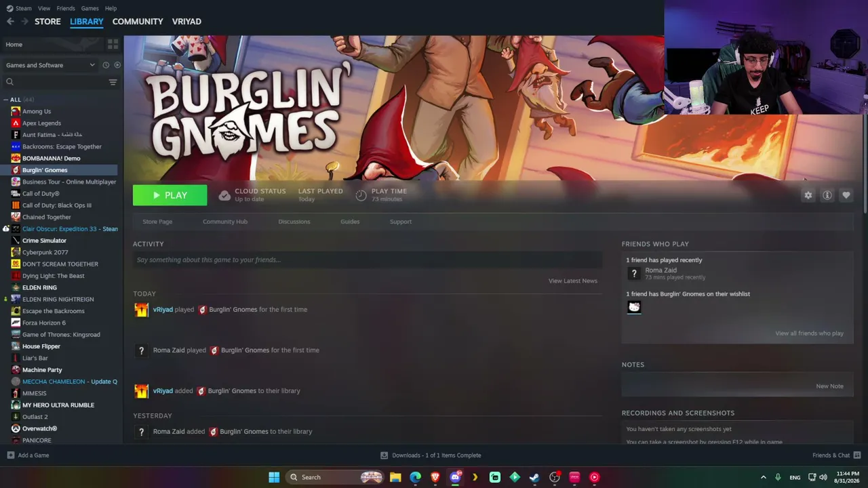Open the View menu

coord(44,8)
